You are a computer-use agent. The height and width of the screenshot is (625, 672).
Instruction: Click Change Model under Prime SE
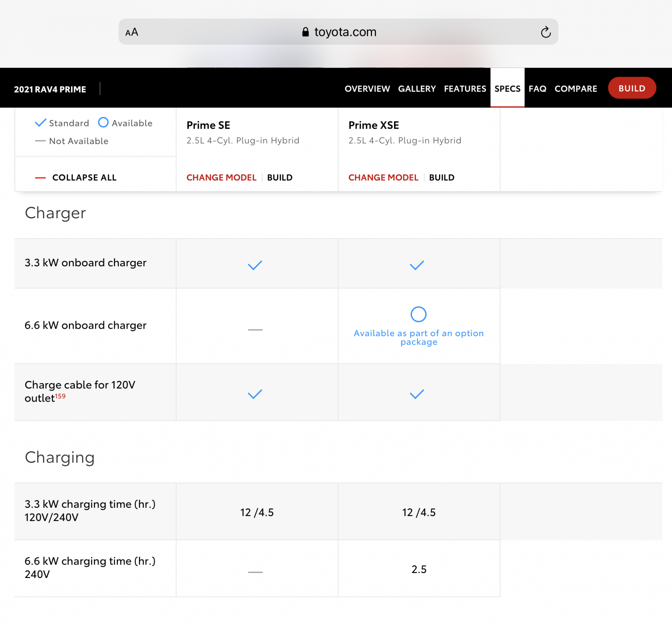pos(221,178)
